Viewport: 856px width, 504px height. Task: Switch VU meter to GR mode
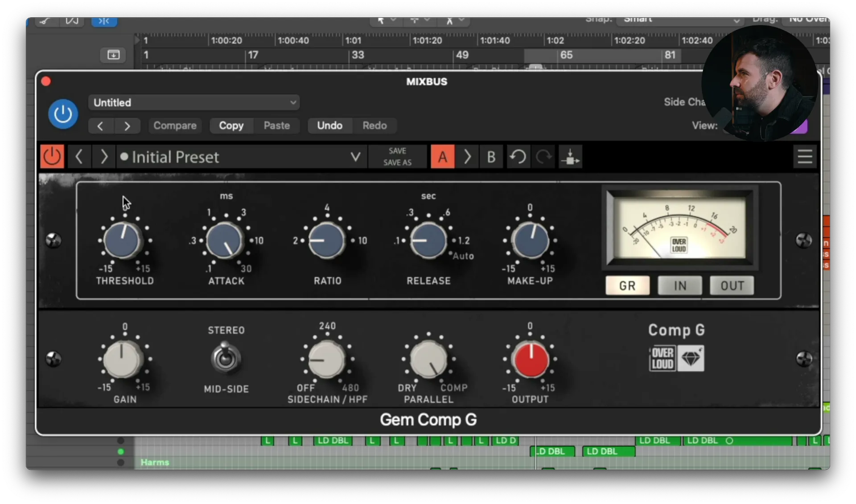[627, 286]
